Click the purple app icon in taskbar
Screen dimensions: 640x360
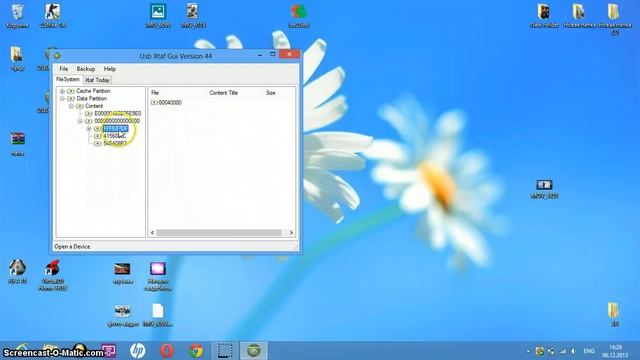109,351
